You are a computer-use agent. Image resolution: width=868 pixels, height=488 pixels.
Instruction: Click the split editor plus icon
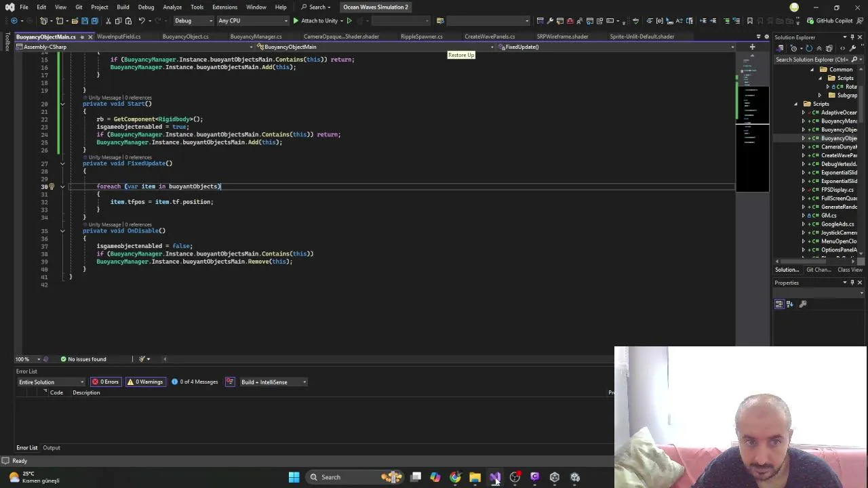[x=752, y=47]
